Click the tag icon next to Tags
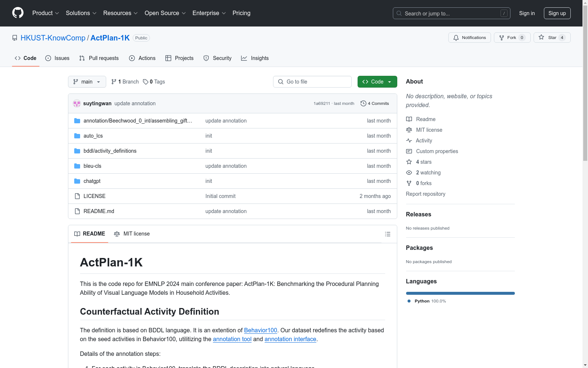Screen dimensions: 588x368 click(x=146, y=82)
